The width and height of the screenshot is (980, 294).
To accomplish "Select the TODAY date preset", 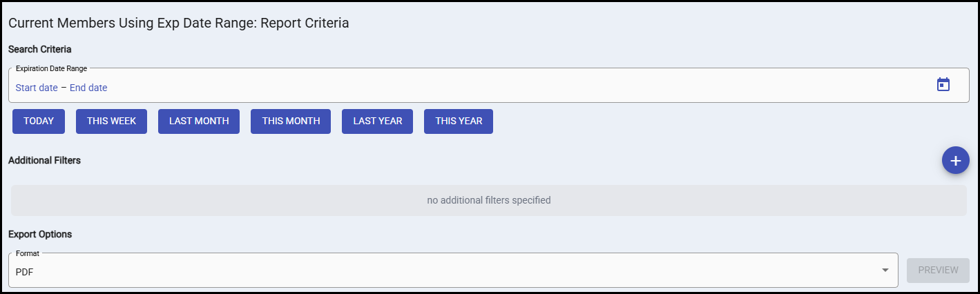I will pyautogui.click(x=39, y=121).
